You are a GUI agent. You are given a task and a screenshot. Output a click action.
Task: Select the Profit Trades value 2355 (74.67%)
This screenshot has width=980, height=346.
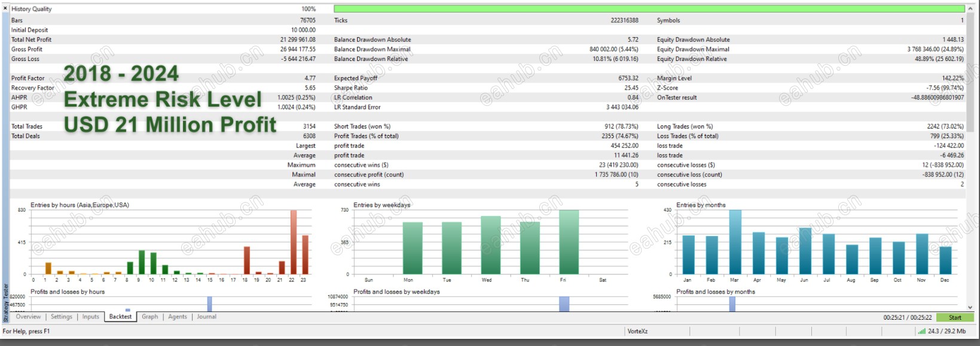tap(619, 136)
